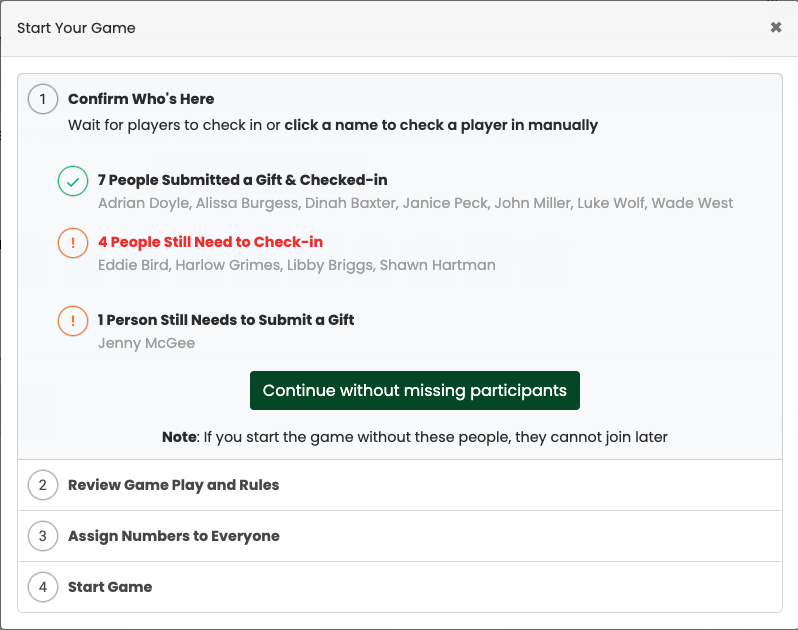Click Continue without missing participants button
This screenshot has width=798, height=630.
pos(415,390)
